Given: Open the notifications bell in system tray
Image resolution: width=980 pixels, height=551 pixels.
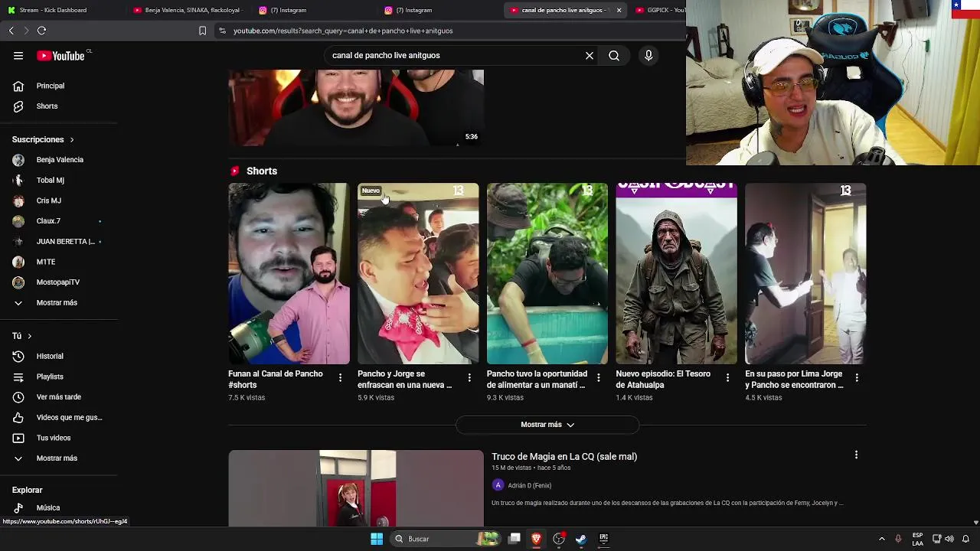Looking at the screenshot, I should click(x=966, y=539).
